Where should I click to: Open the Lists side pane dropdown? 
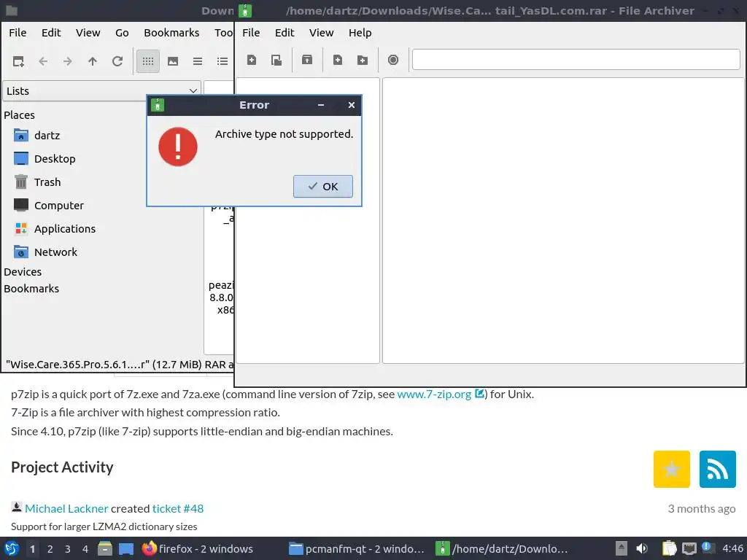[101, 91]
